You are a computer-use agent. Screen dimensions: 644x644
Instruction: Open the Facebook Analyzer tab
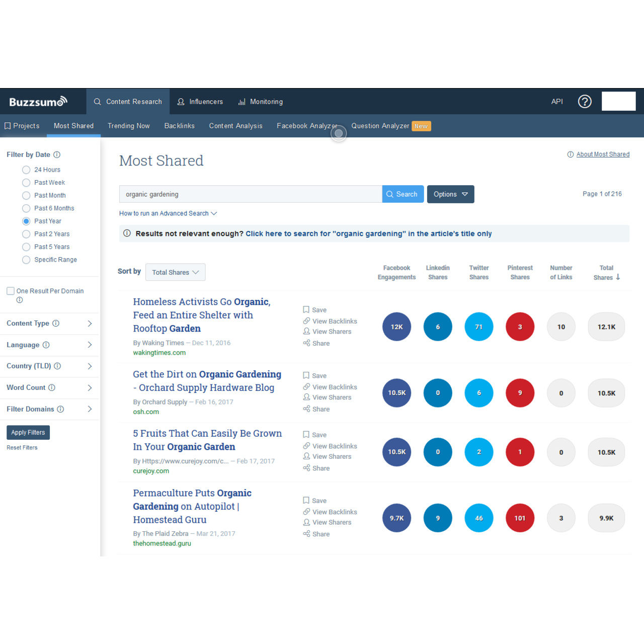pyautogui.click(x=307, y=126)
